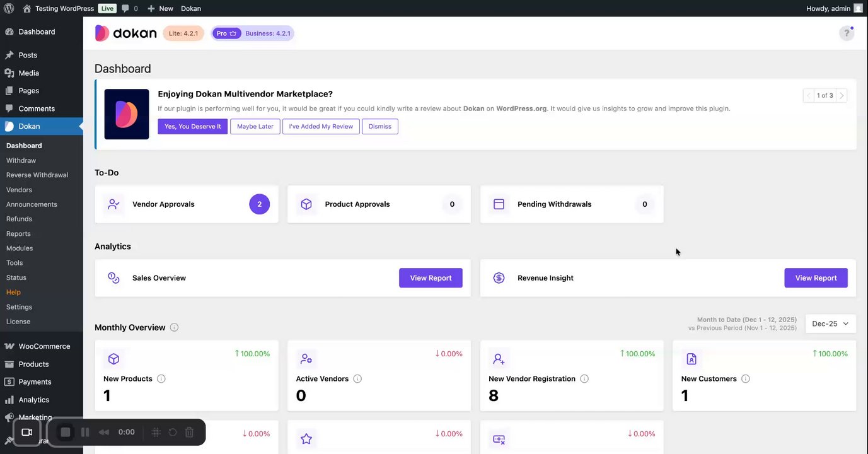The image size is (868, 454).
Task: Open Payments in the sidebar
Action: pyautogui.click(x=42, y=381)
